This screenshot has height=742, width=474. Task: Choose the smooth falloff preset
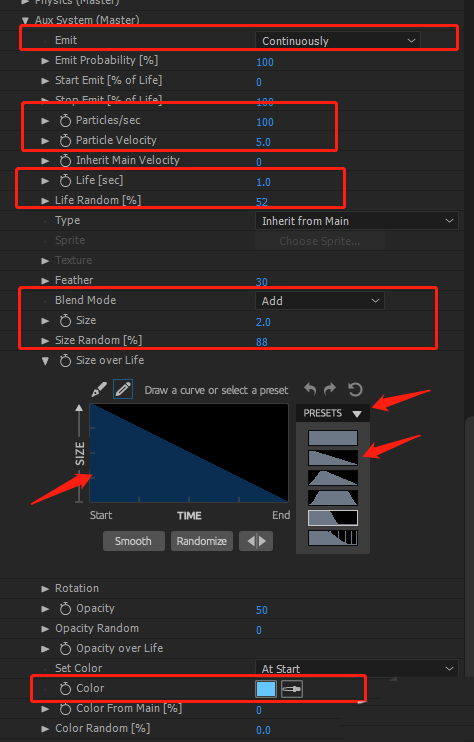(333, 518)
